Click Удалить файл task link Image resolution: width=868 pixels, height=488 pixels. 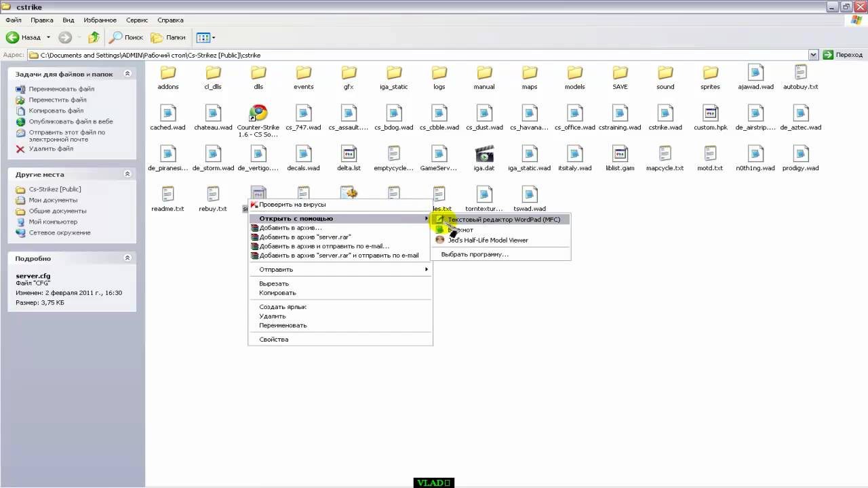[51, 148]
